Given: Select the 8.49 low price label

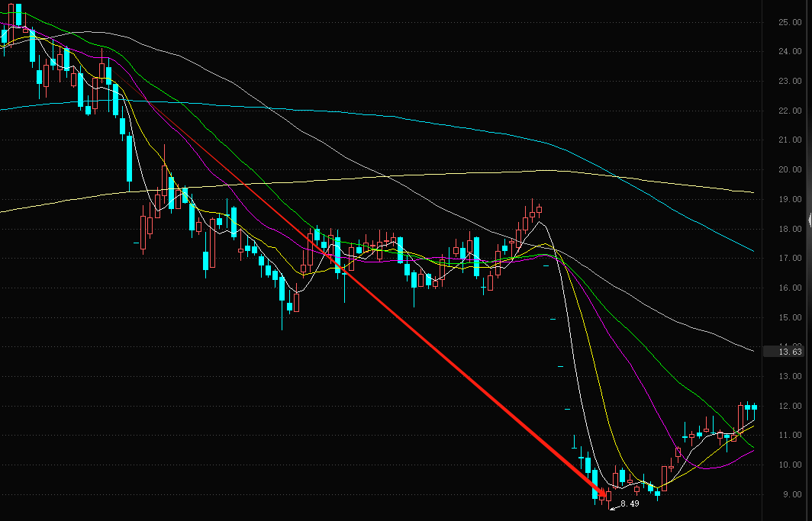Looking at the screenshot, I should click(x=630, y=503).
